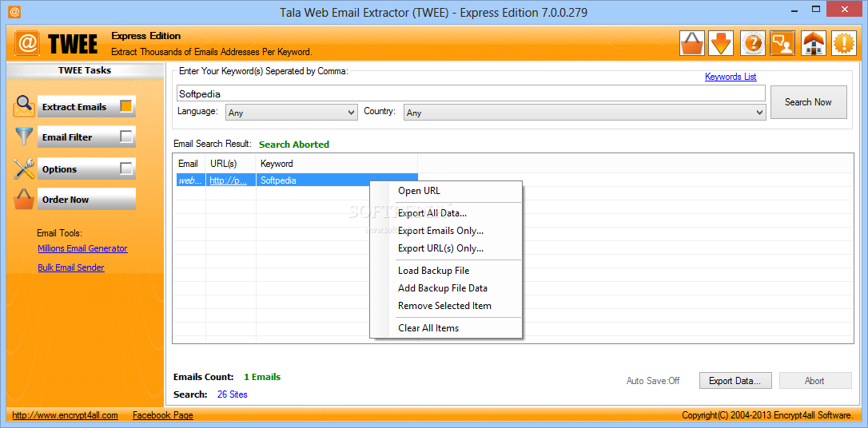
Task: Click the Order Now button
Action: pos(86,200)
